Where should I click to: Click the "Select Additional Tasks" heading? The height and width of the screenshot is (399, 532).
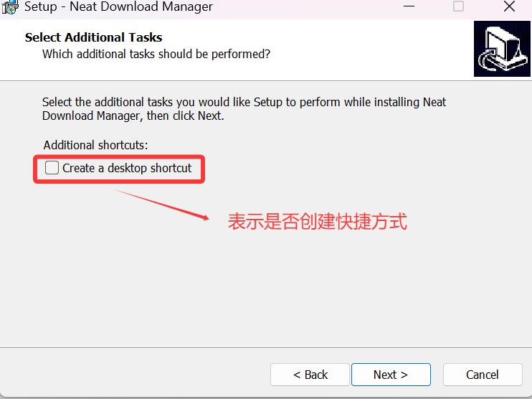[x=94, y=37]
